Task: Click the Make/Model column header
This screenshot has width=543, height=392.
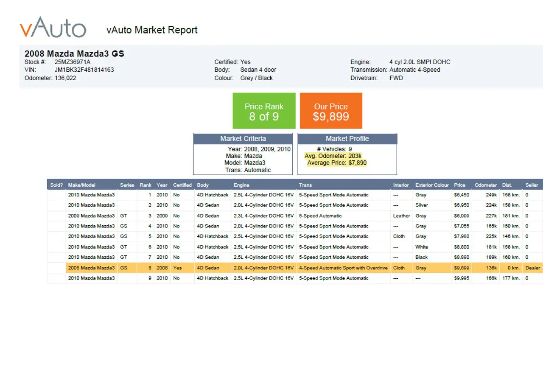Action: click(x=82, y=185)
